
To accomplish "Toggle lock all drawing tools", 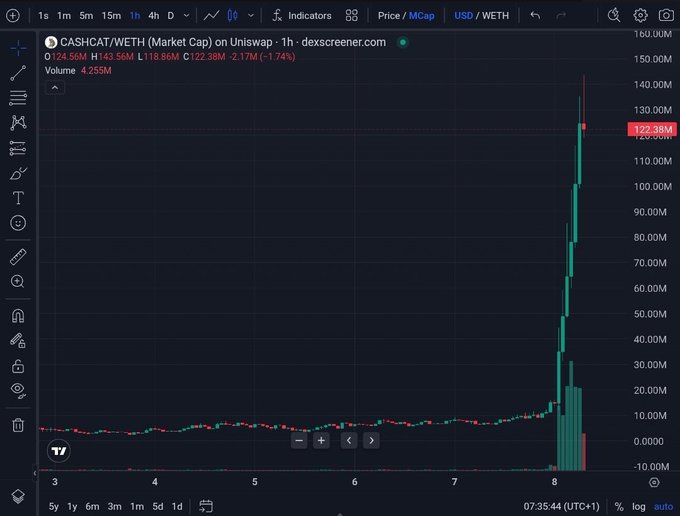I will pyautogui.click(x=18, y=366).
